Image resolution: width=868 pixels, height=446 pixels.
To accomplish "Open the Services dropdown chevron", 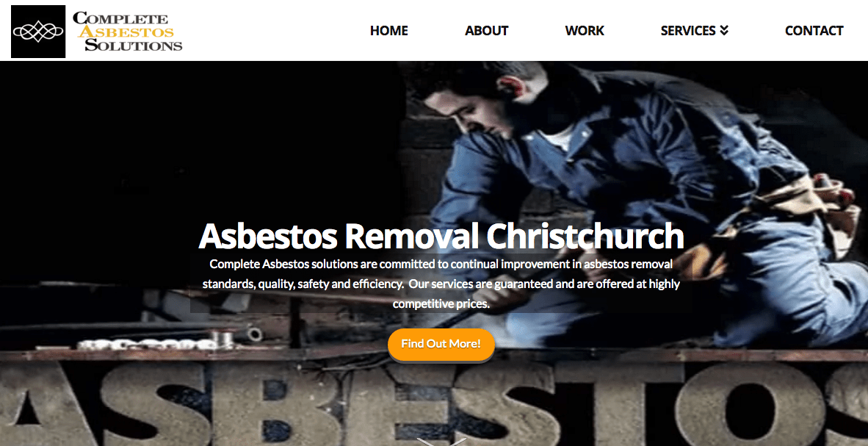I will tap(724, 31).
